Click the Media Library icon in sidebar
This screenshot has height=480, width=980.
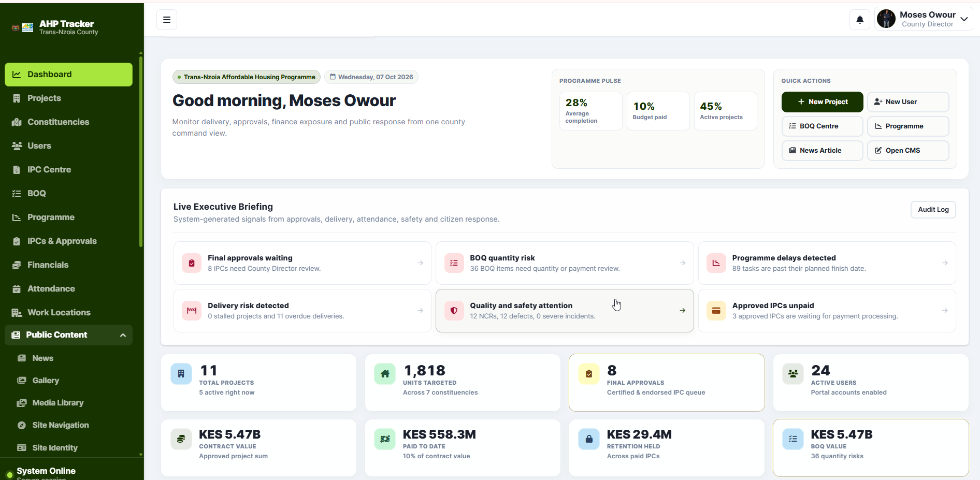[22, 403]
